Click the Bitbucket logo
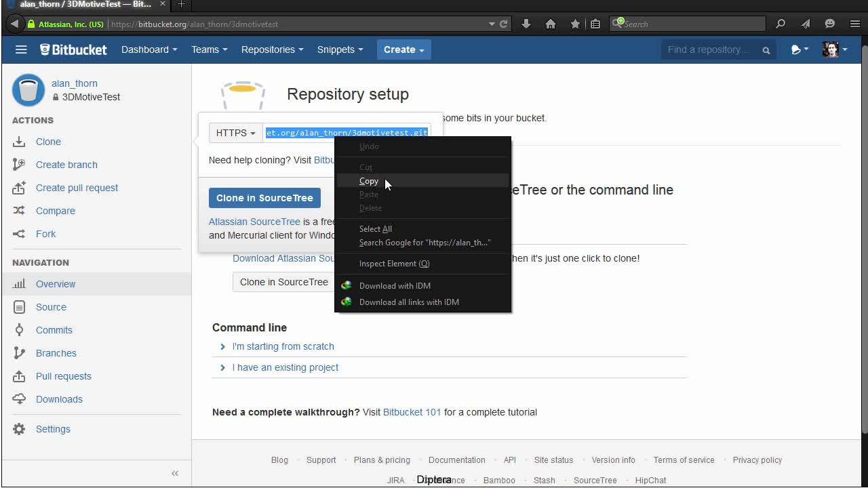868x488 pixels. coord(73,49)
